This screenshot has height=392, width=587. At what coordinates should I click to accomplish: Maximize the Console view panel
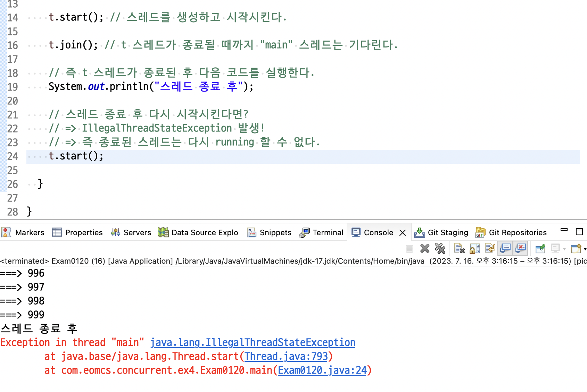(579, 232)
